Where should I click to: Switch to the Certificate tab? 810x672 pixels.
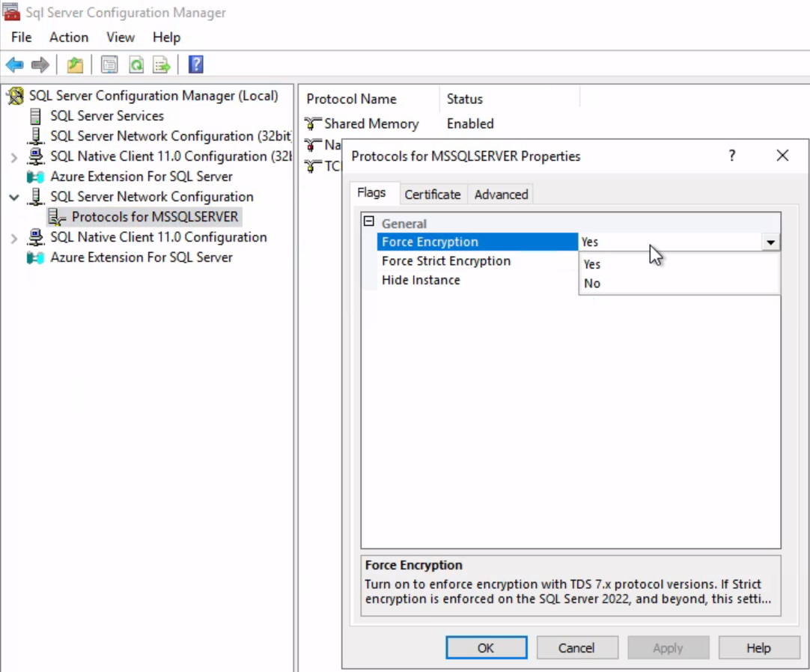(x=433, y=195)
